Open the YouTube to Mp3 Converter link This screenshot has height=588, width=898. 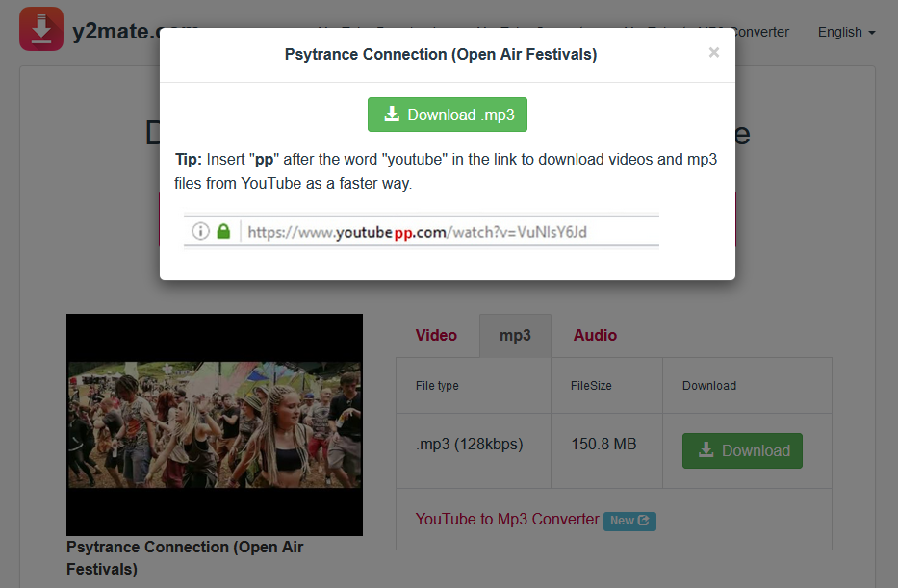[x=507, y=519]
